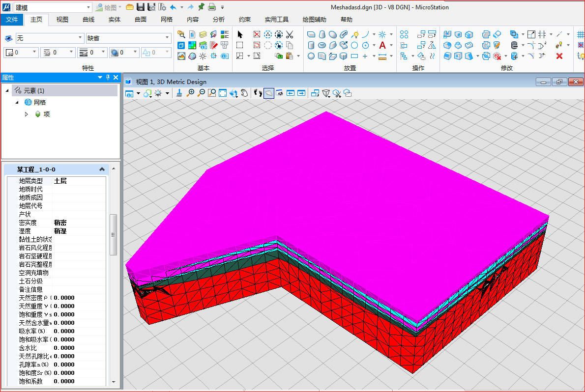This screenshot has width=585, height=392.
Task: Click the red X Delete Element tool
Action: (x=559, y=56)
